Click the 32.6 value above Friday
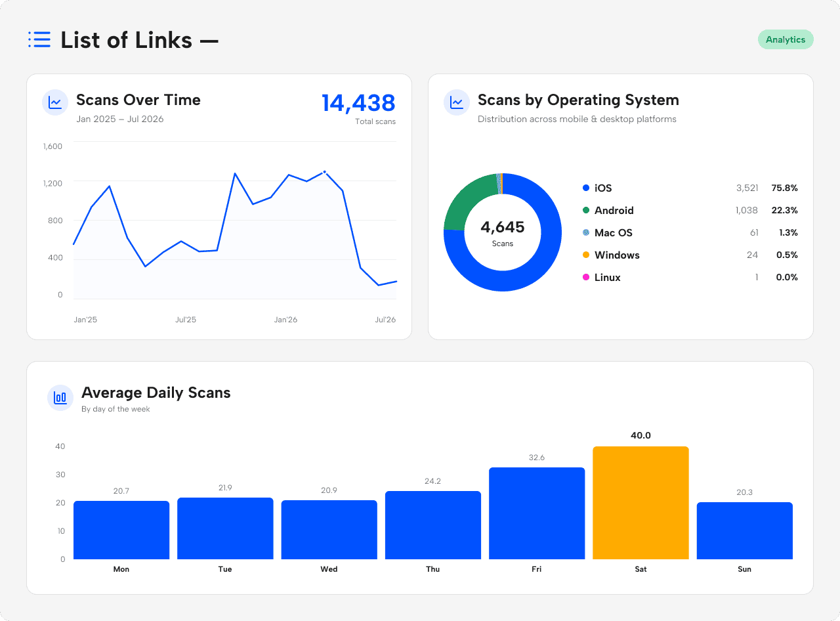This screenshot has height=621, width=840. (x=537, y=458)
